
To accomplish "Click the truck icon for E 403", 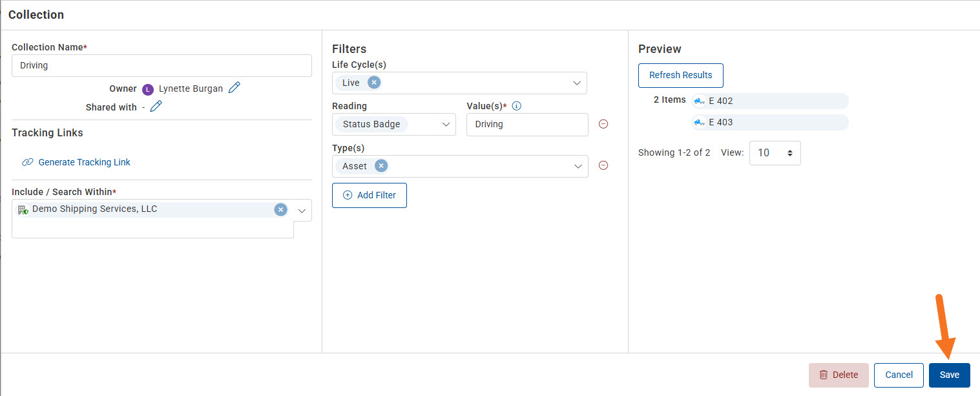I will [x=700, y=122].
